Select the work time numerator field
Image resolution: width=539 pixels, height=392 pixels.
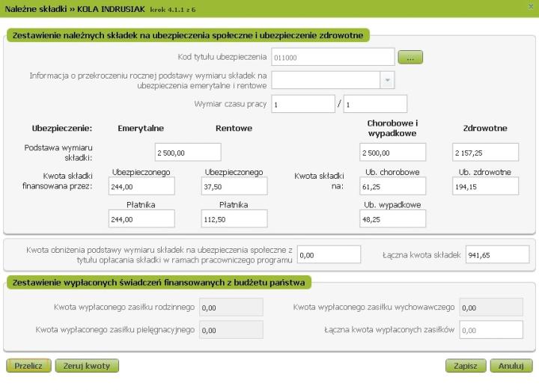(303, 104)
